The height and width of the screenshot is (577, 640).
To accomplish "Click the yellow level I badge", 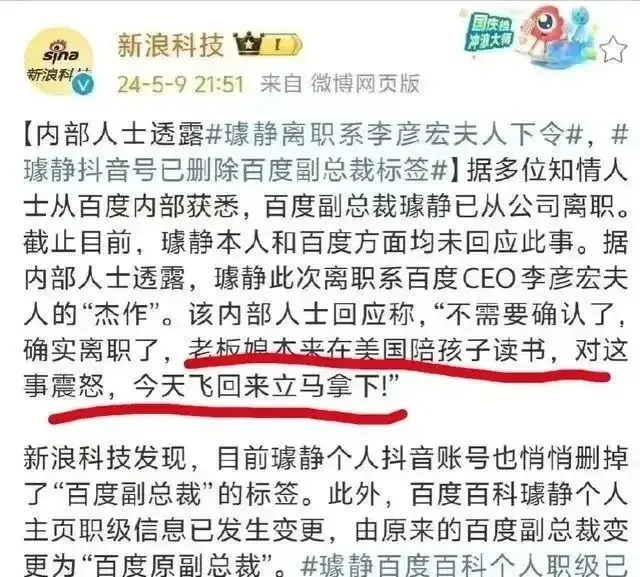I will coord(282,44).
